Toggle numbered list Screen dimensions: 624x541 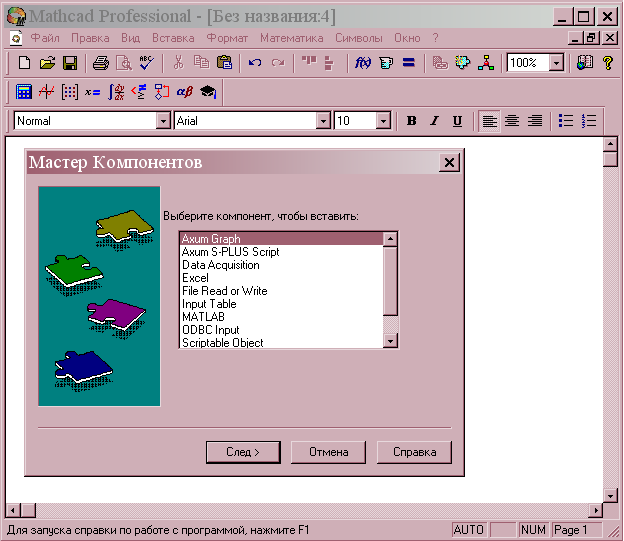[x=589, y=121]
